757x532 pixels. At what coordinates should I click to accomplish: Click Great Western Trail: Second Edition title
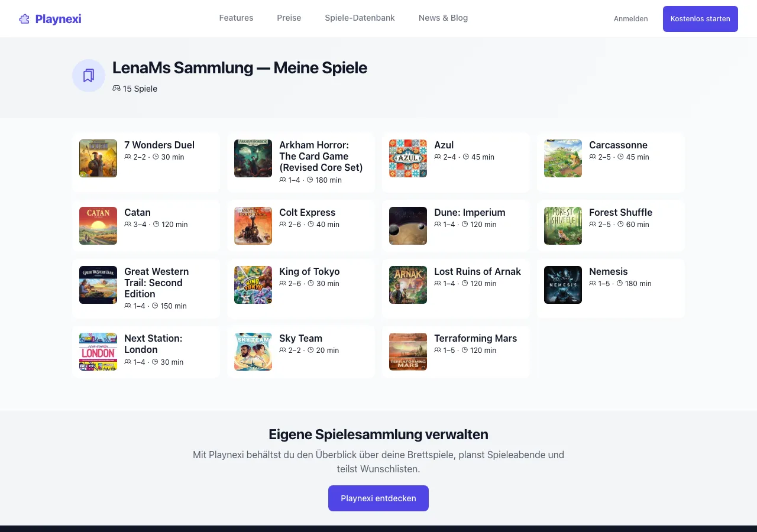[x=156, y=283]
